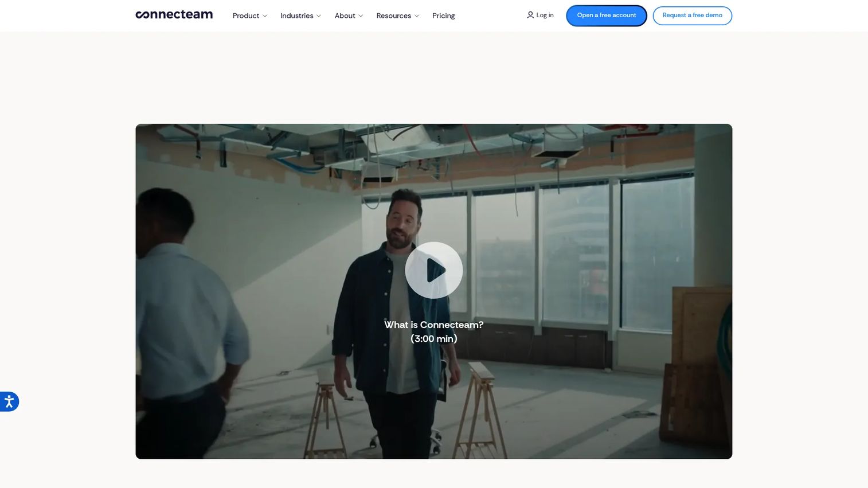Click the Log in link
Image resolution: width=868 pixels, height=488 pixels.
click(540, 15)
